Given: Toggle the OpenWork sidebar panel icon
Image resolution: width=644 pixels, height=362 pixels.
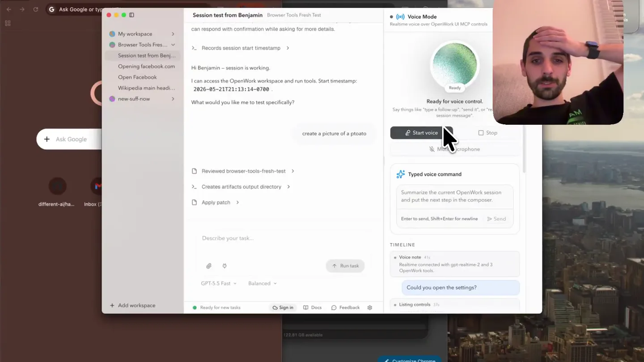Looking at the screenshot, I should (x=131, y=15).
